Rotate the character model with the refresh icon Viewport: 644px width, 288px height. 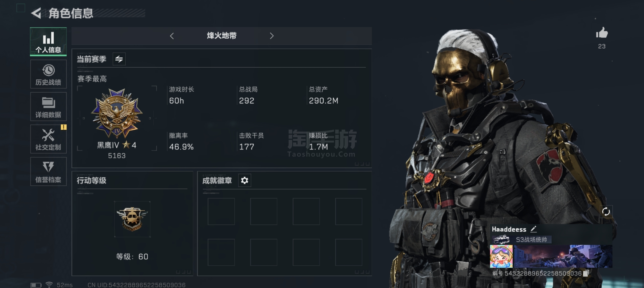click(x=606, y=212)
